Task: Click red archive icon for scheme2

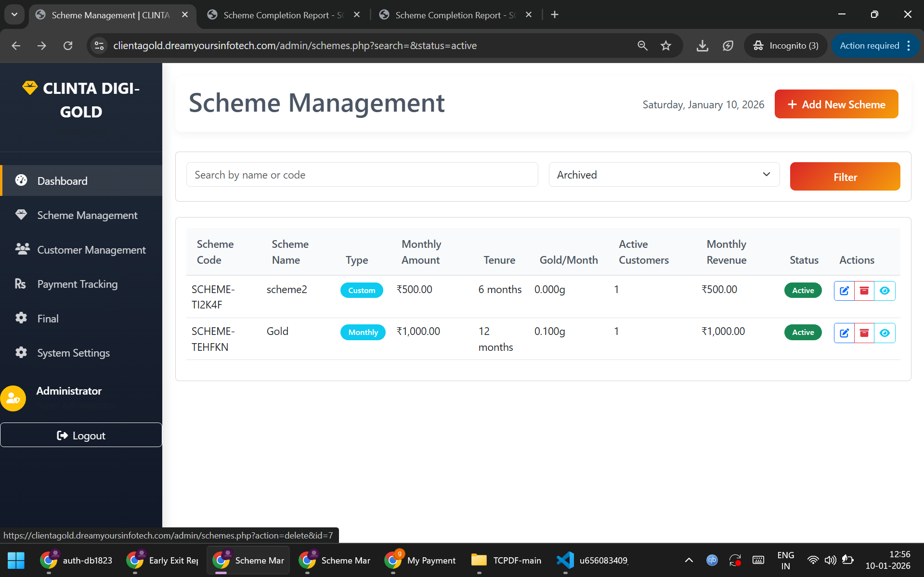Action: click(x=864, y=291)
